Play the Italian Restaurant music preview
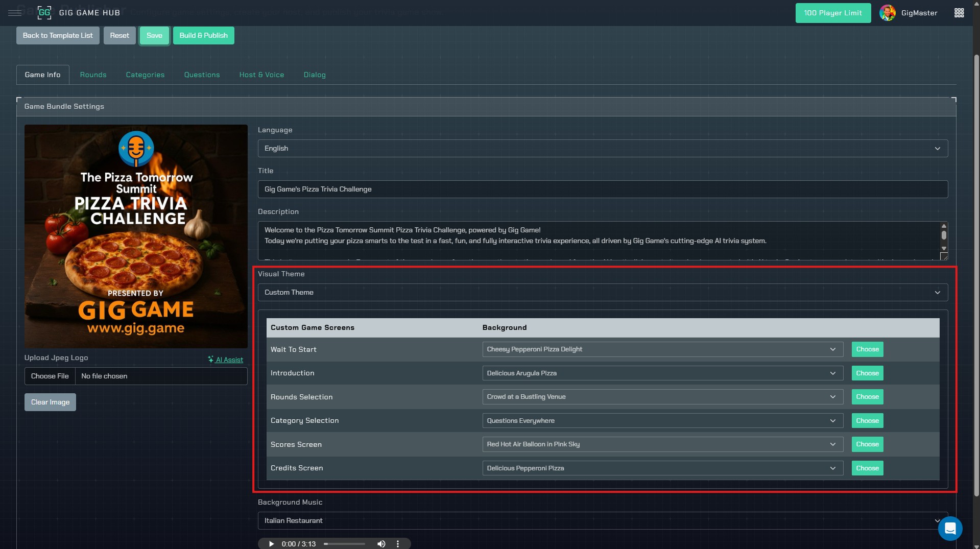This screenshot has width=980, height=549. click(x=271, y=543)
